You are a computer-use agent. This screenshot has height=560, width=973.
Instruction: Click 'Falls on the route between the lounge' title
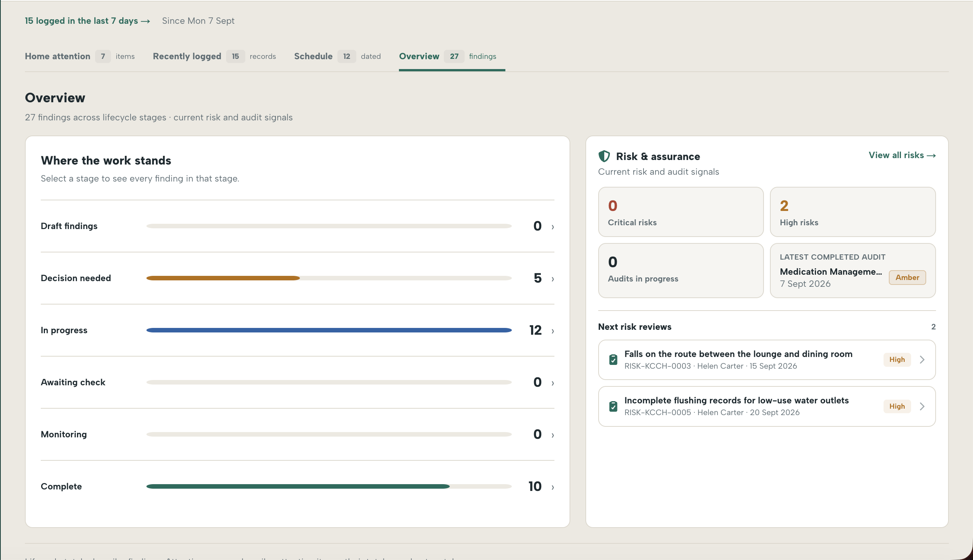(x=738, y=354)
